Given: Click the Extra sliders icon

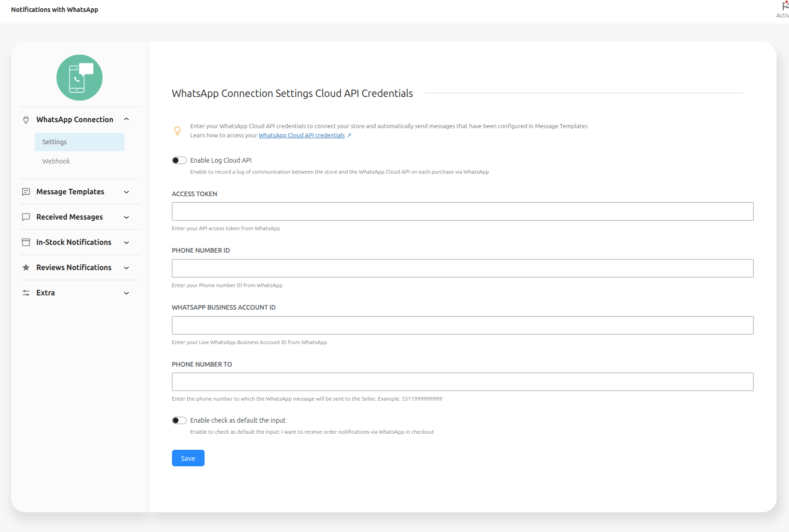Looking at the screenshot, I should tap(26, 293).
